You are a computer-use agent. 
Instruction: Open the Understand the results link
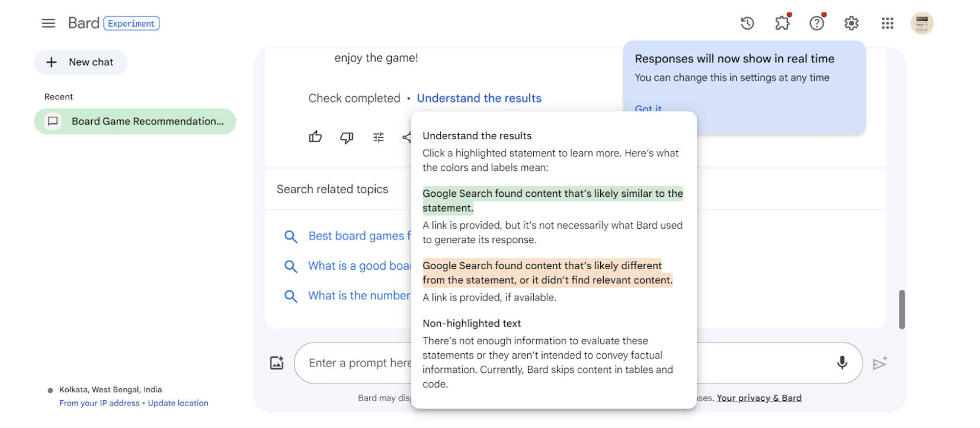pos(479,98)
